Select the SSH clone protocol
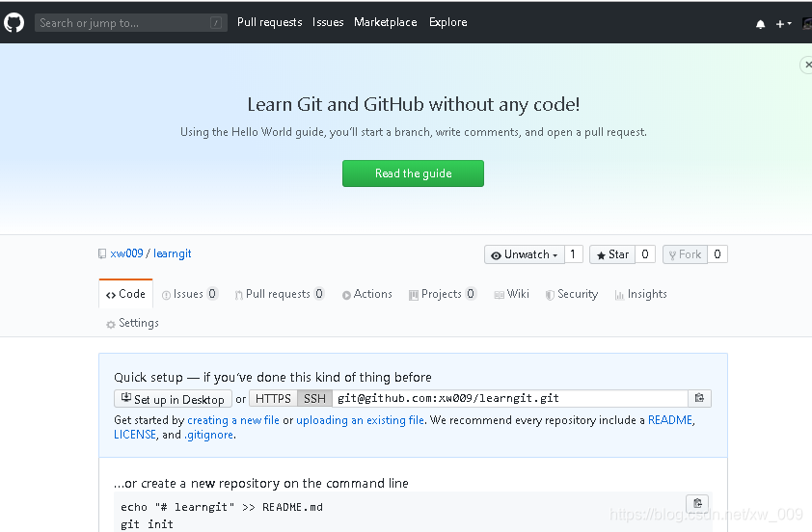 pyautogui.click(x=314, y=398)
